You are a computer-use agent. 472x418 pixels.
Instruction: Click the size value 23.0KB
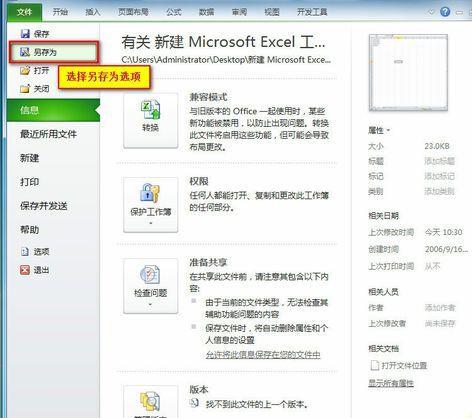point(437,146)
